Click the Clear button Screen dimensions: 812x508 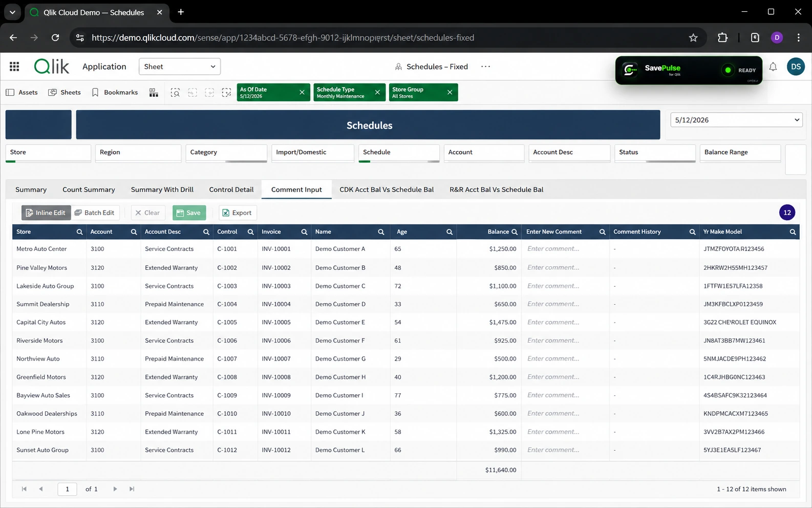(147, 213)
